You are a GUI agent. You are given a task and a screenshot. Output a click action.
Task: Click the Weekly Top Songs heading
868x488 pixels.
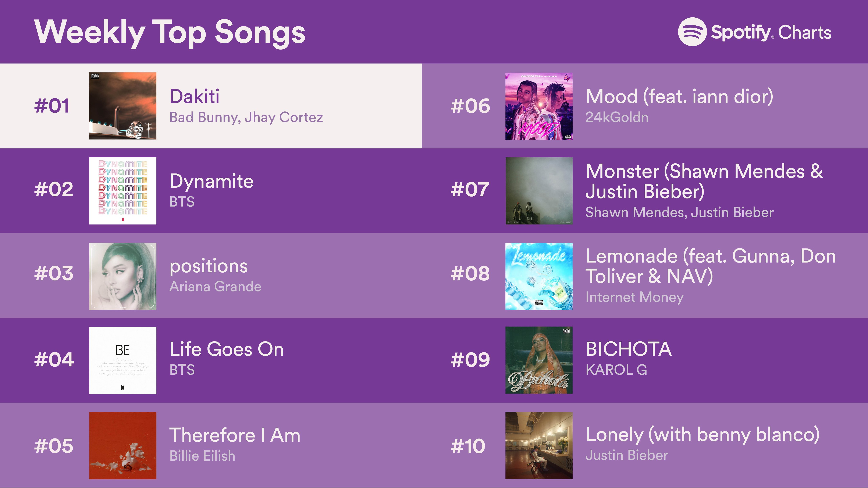point(170,32)
